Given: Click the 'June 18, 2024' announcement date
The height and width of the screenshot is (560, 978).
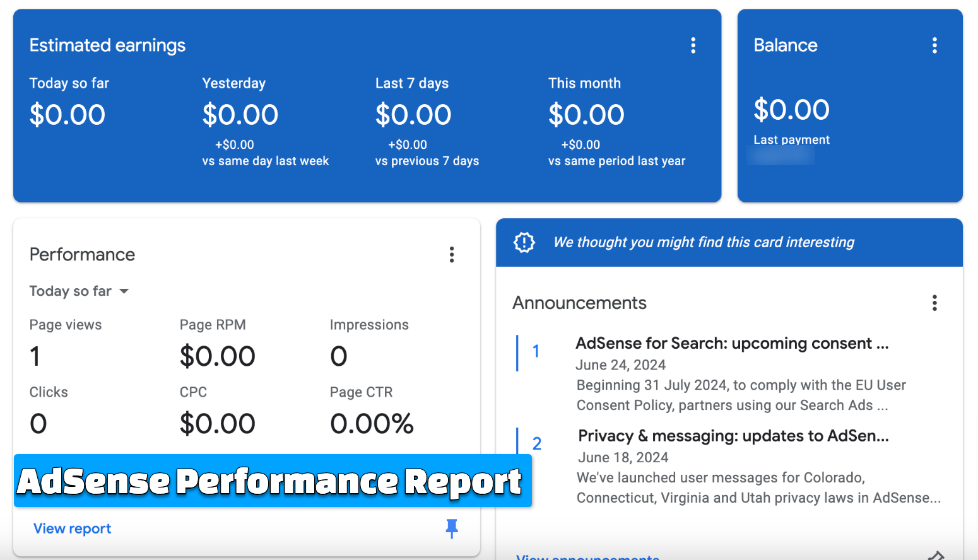Looking at the screenshot, I should (623, 458).
